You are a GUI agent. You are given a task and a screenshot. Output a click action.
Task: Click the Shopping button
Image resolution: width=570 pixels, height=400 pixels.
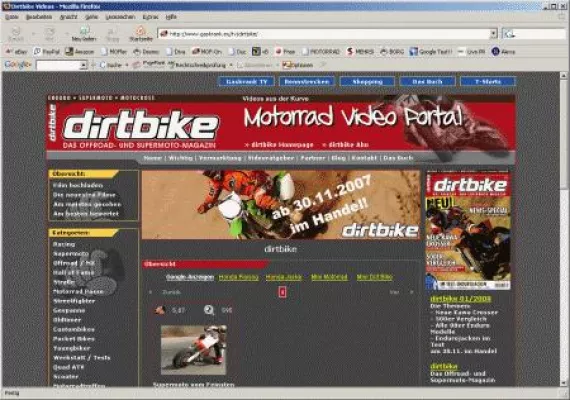pos(367,81)
